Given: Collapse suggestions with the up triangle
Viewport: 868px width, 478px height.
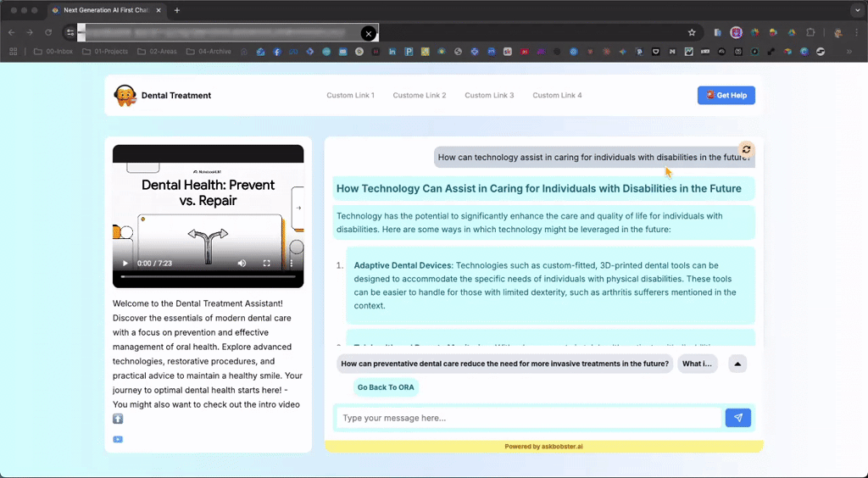Looking at the screenshot, I should point(737,364).
